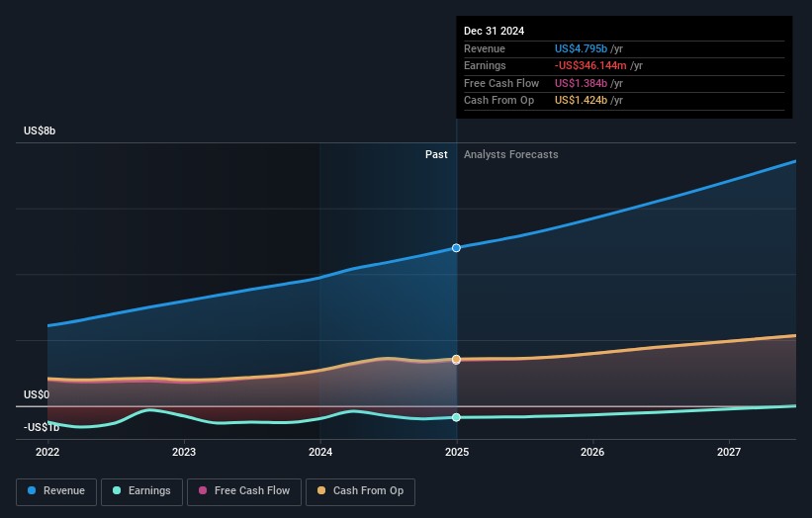The image size is (812, 518).
Task: Click the 2027 x-axis label
Action: [729, 453]
